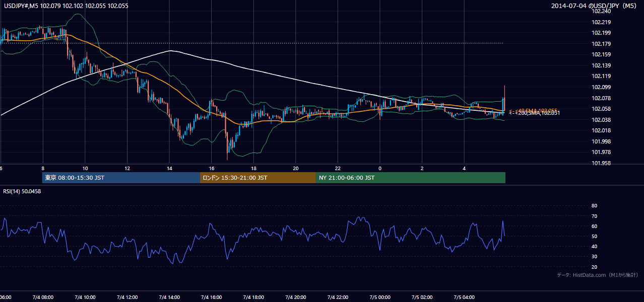Image resolution: width=644 pixels, height=302 pixels.
Task: Click RSI scale label 60
Action: 594,226
